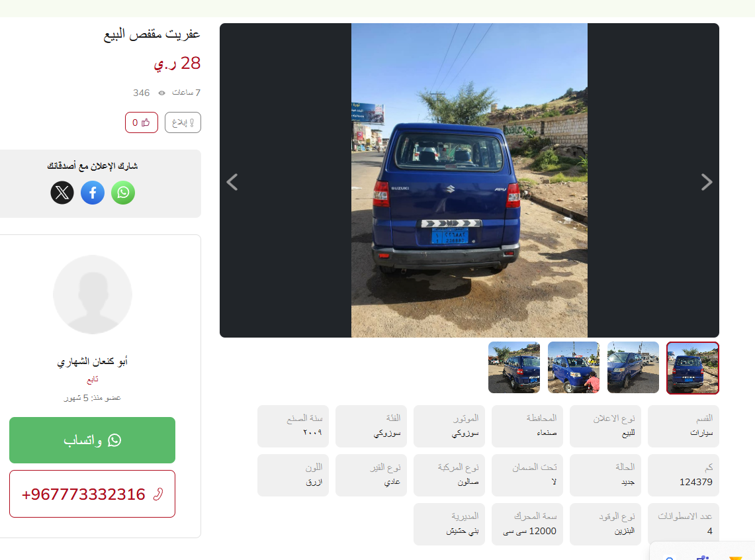Share the ad on Facebook icon
755x560 pixels.
coord(93,193)
